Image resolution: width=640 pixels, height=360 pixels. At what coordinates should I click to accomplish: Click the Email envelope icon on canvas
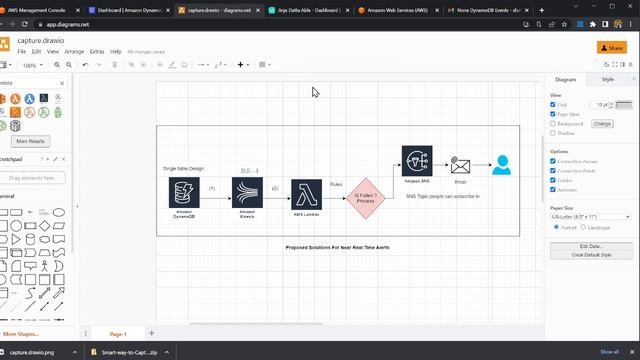pos(460,165)
